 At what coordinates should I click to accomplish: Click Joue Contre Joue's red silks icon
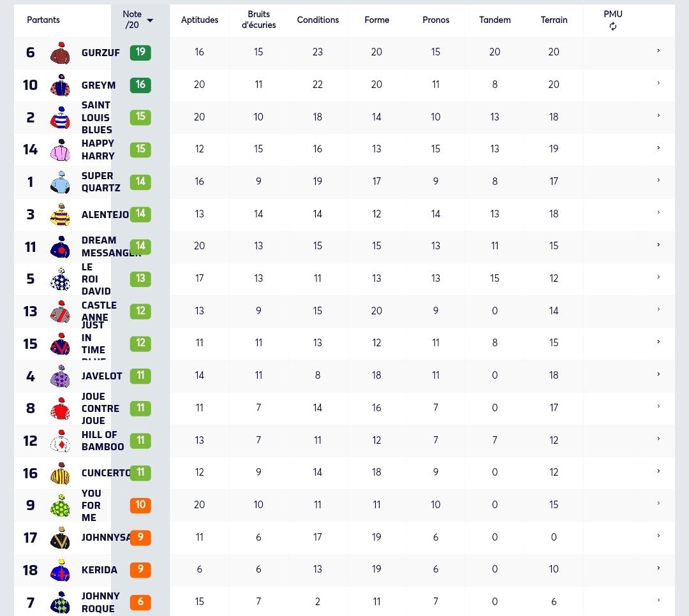pos(60,409)
